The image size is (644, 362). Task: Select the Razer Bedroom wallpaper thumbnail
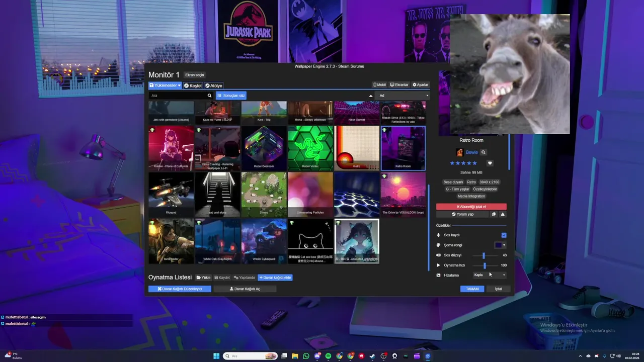pos(264,148)
